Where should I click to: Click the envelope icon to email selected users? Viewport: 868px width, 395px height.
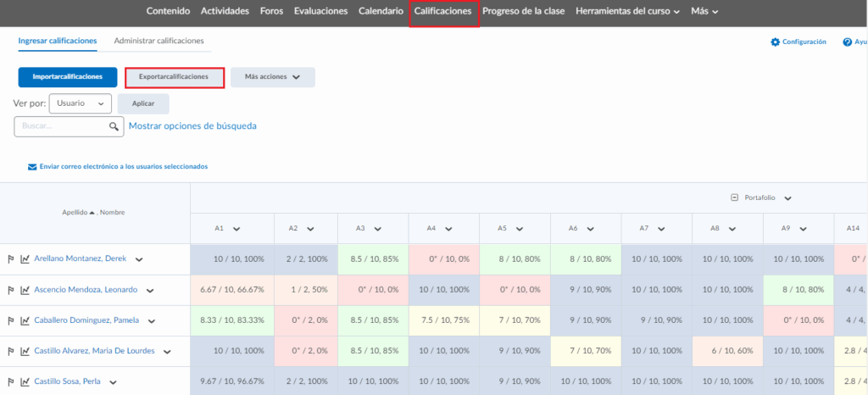tap(32, 167)
